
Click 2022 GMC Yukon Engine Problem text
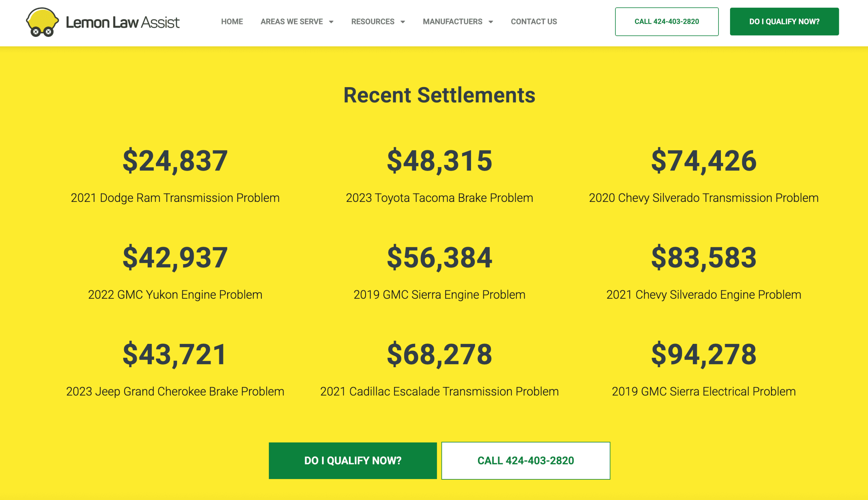(175, 295)
